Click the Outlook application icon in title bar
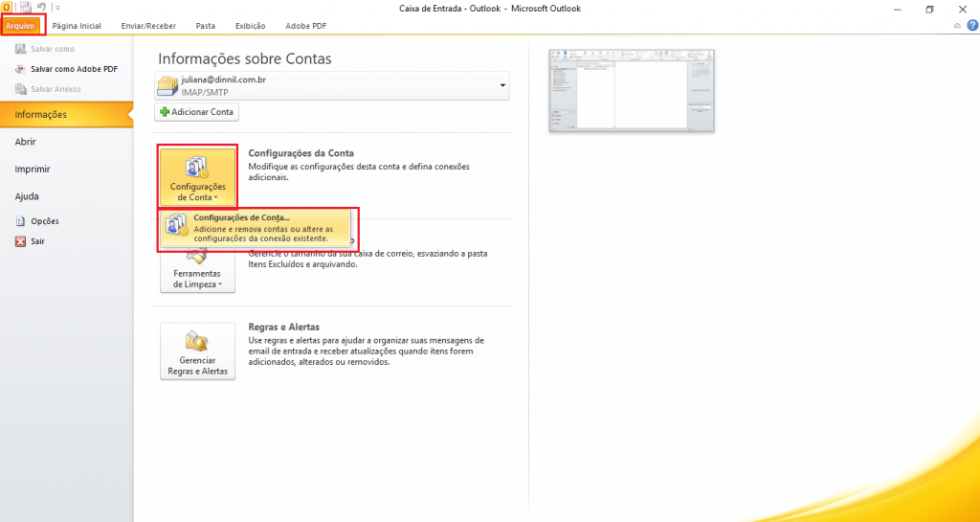Viewport: 980px width, 522px height. pos(7,8)
